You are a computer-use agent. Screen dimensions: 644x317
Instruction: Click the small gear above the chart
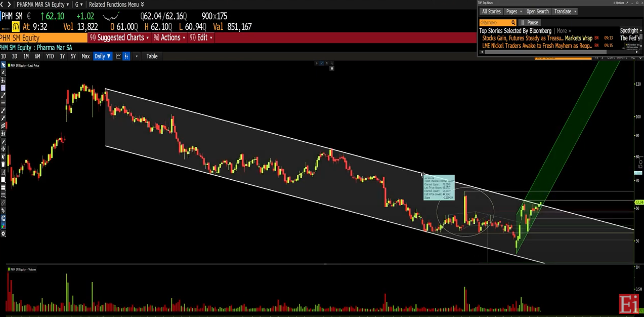pyautogui.click(x=332, y=68)
